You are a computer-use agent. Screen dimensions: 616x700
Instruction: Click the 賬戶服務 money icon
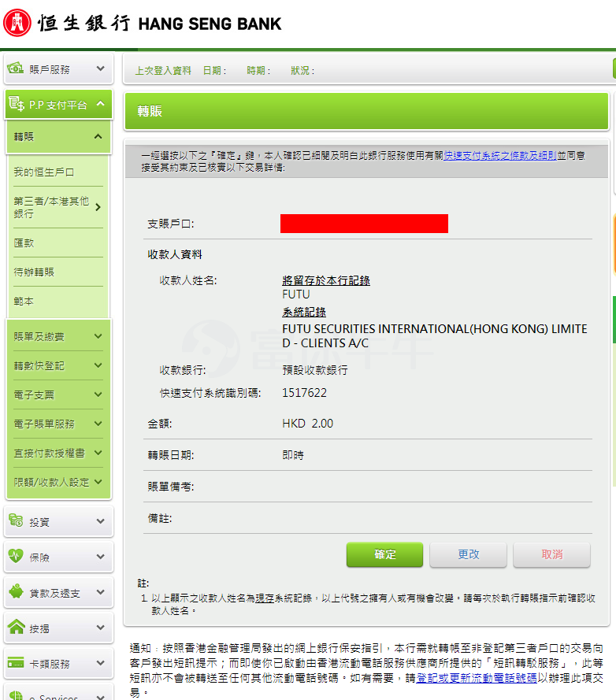click(16, 69)
